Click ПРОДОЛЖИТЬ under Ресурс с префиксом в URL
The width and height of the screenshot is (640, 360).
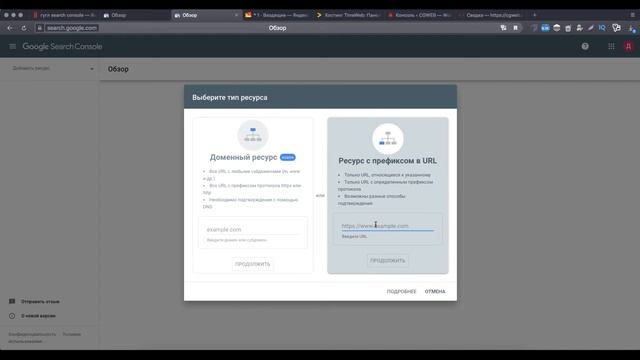[387, 260]
